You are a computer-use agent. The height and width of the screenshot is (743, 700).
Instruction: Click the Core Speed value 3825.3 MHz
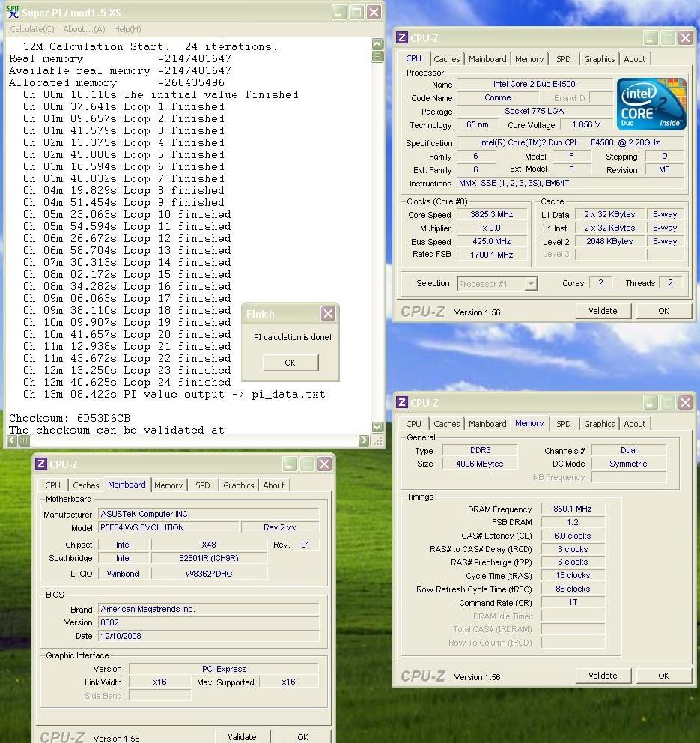492,214
